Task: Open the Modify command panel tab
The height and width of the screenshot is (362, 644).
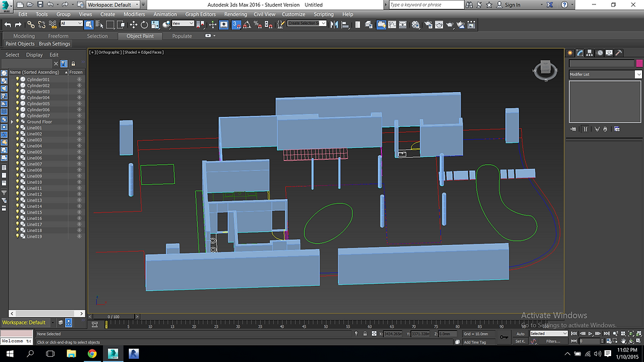Action: click(x=580, y=53)
